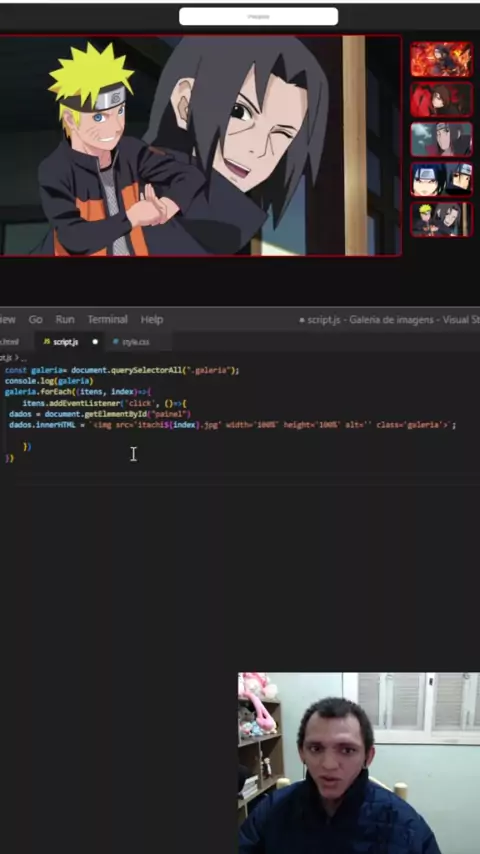Select the Sasuke and Itachi thumbnail
Image resolution: width=480 pixels, height=854 pixels.
tap(441, 179)
